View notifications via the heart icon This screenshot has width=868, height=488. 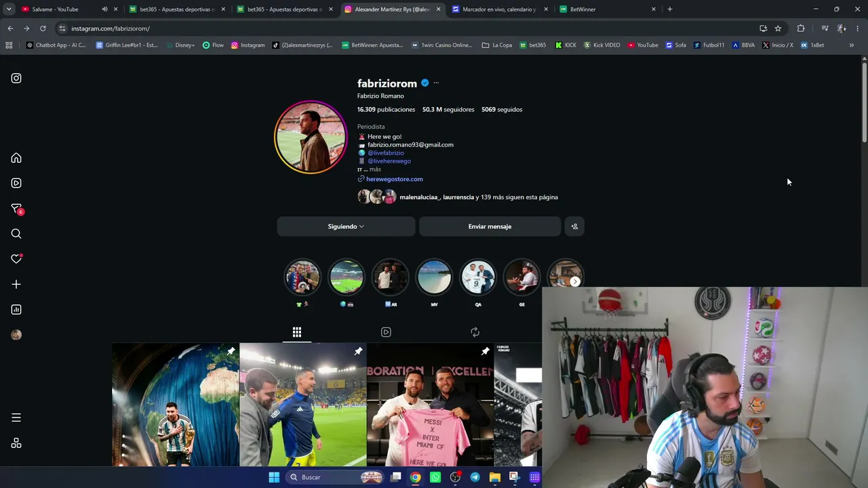[x=16, y=259]
